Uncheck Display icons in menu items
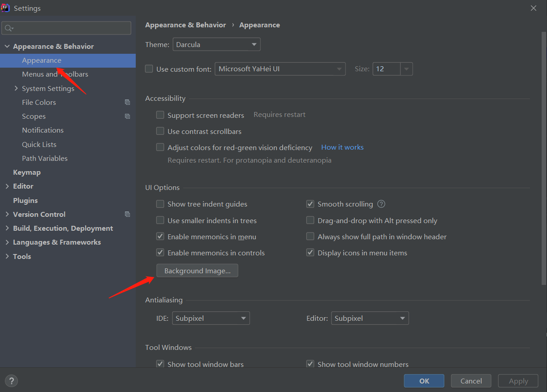The width and height of the screenshot is (547, 392). click(x=310, y=253)
